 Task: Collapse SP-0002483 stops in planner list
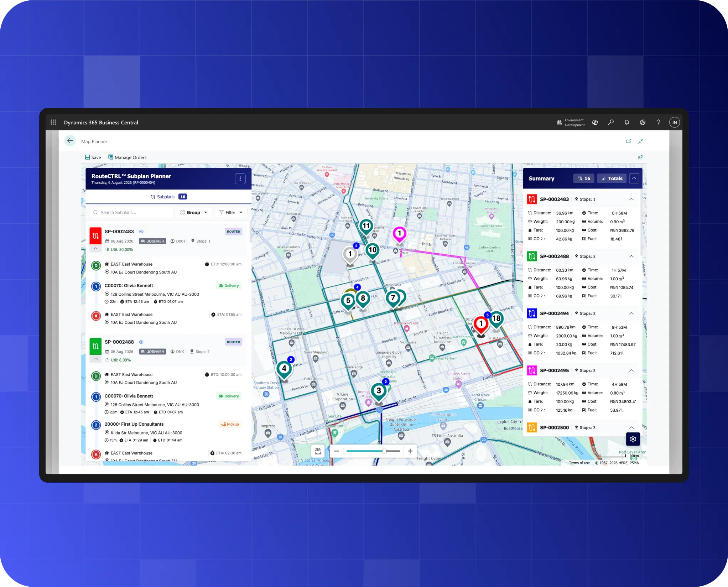[95, 249]
